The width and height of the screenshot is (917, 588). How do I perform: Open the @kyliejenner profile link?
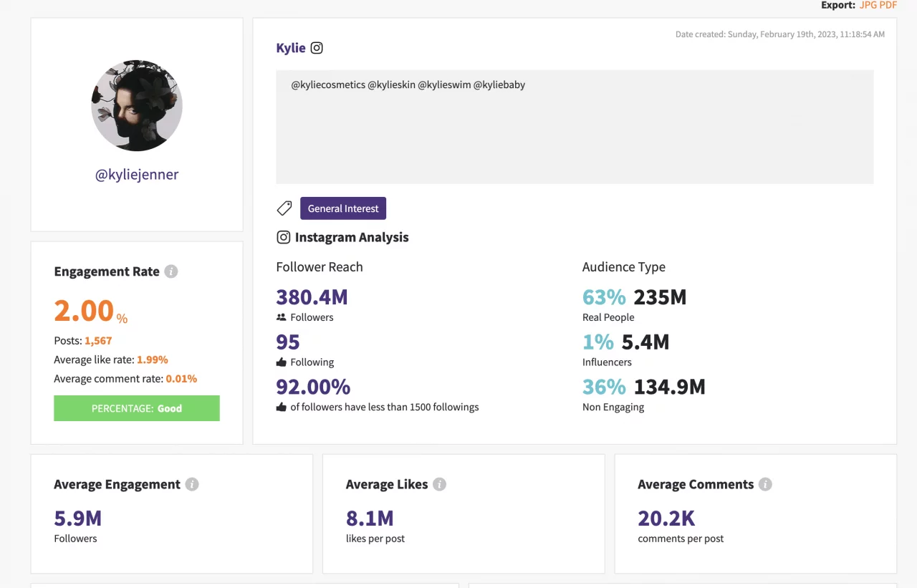coord(136,174)
